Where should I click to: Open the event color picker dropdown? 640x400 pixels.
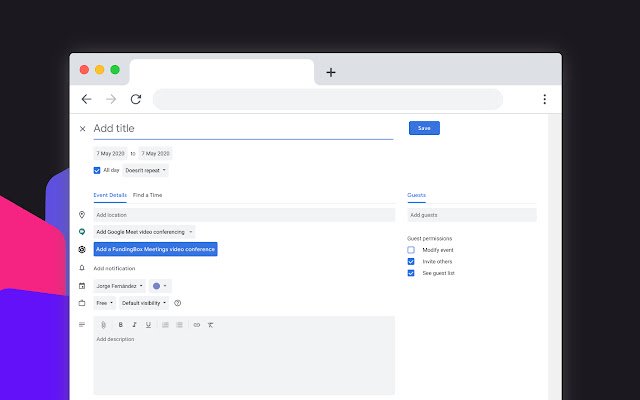tap(160, 286)
